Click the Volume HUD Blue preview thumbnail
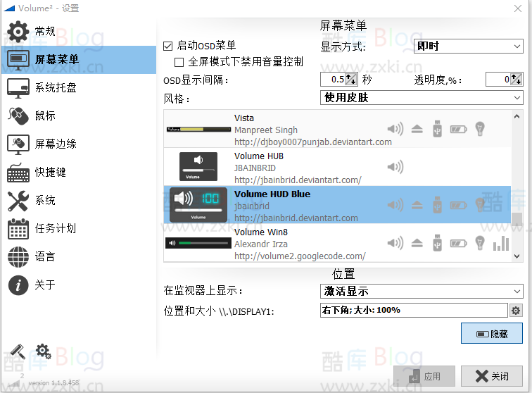The height and width of the screenshot is (393, 532). point(198,205)
